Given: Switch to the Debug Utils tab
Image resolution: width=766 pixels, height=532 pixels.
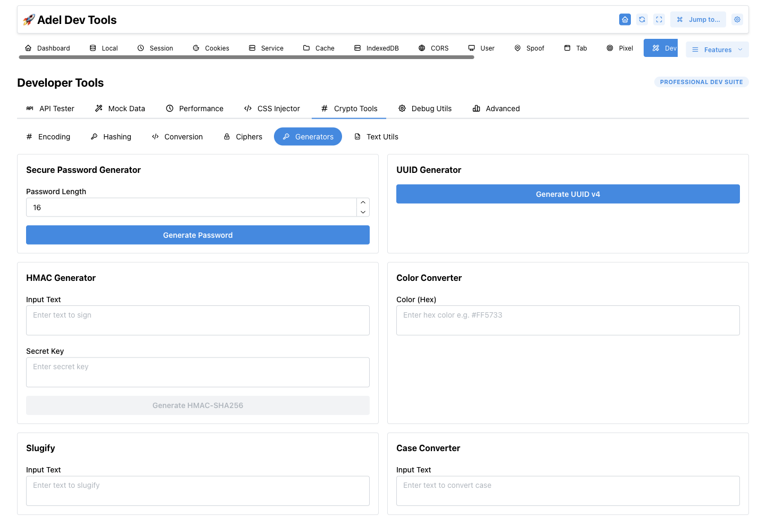Looking at the screenshot, I should 425,109.
